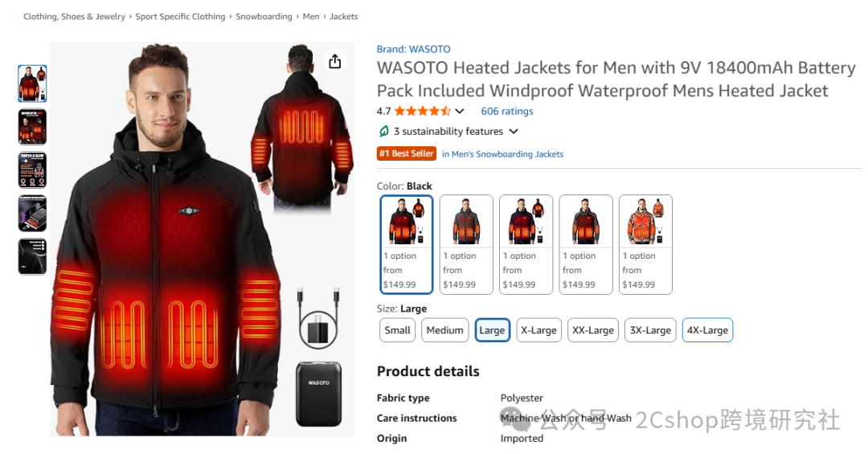
Task: Choose the Small size option
Action: (x=398, y=330)
